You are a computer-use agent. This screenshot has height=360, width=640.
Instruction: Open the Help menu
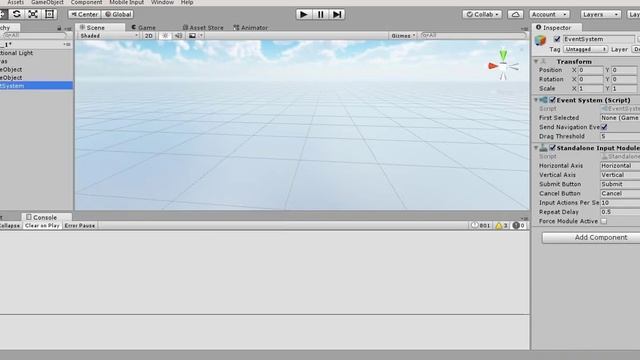point(187,2)
